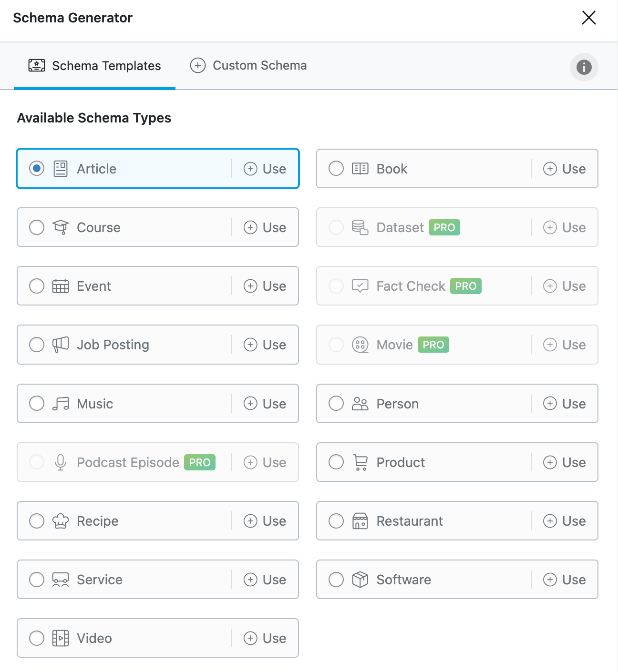
Task: Click the Job Posting megaphone icon
Action: click(x=61, y=345)
